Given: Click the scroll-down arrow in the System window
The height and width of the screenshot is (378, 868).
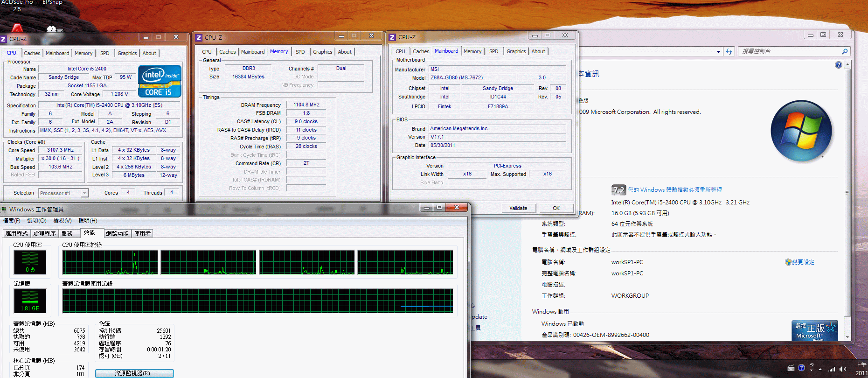Looking at the screenshot, I should point(847,337).
